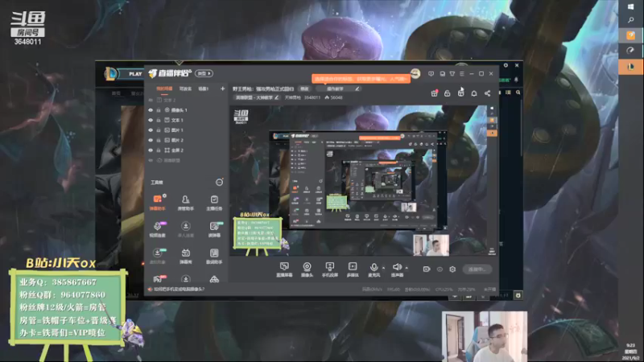Open the 主播任务 streamer tasks tool

(x=214, y=203)
